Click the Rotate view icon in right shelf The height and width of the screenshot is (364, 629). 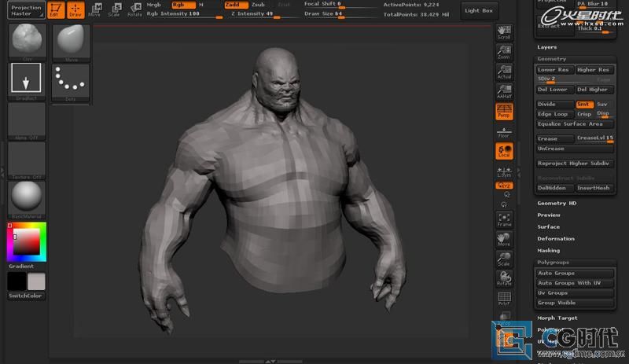504,279
